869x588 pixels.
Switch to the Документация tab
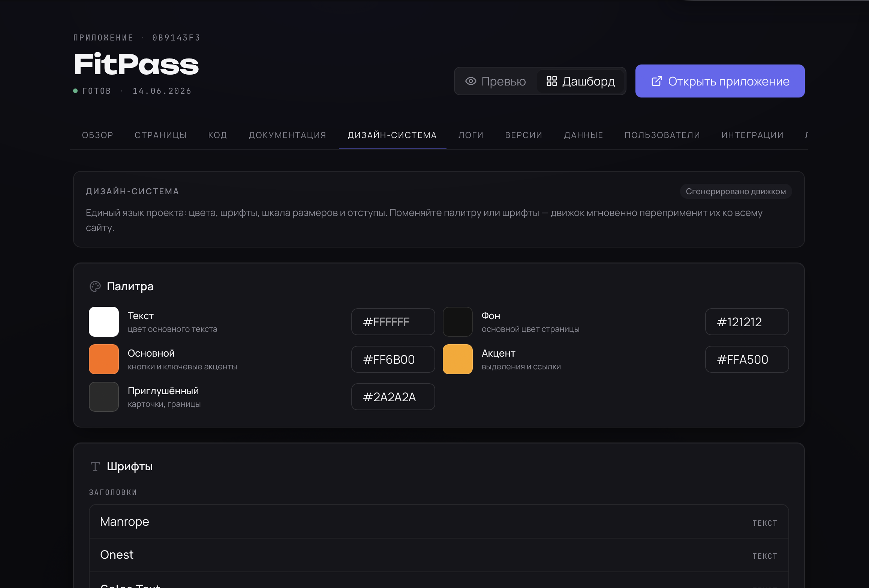[288, 135]
